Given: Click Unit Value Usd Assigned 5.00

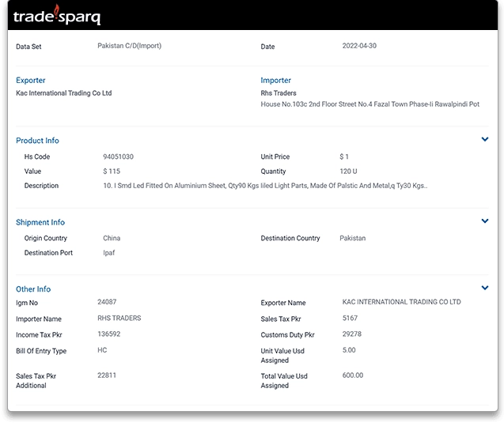Looking at the screenshot, I should tap(349, 350).
